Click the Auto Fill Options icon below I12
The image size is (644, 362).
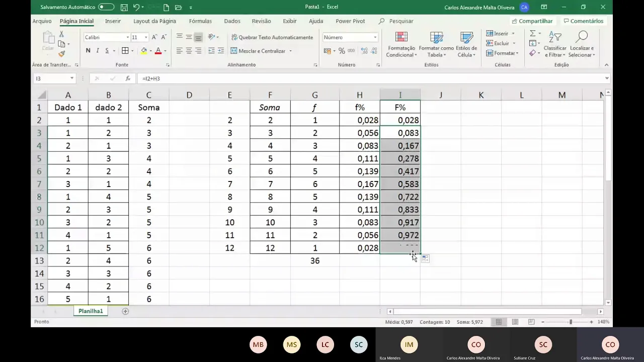click(425, 258)
